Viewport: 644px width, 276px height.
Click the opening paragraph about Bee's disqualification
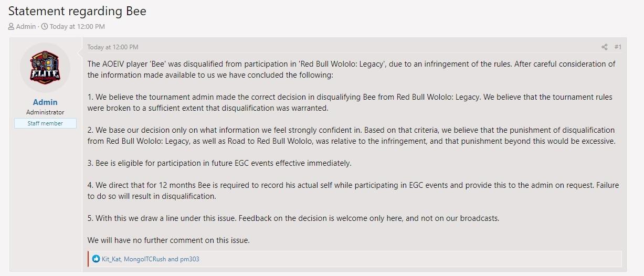coord(351,69)
